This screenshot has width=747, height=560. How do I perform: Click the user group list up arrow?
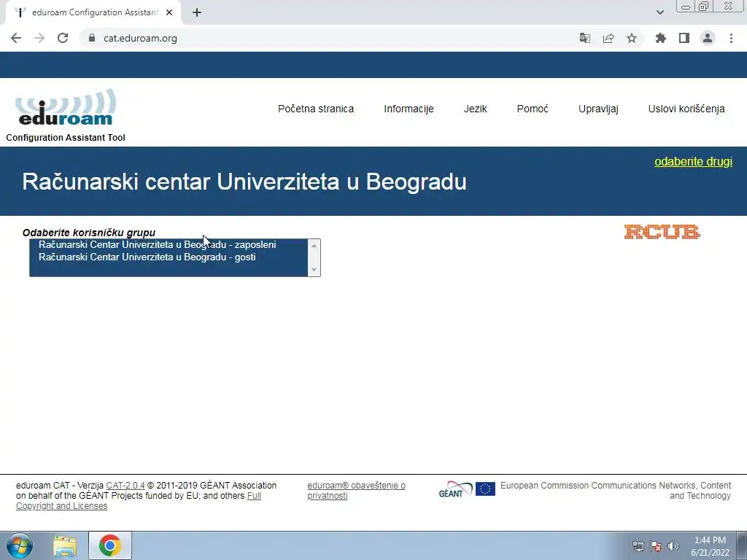pyautogui.click(x=314, y=245)
